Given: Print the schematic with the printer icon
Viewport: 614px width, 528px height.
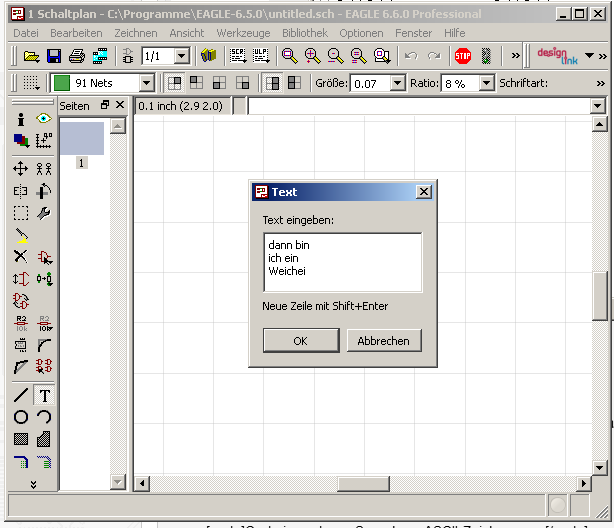Looking at the screenshot, I should pyautogui.click(x=77, y=56).
